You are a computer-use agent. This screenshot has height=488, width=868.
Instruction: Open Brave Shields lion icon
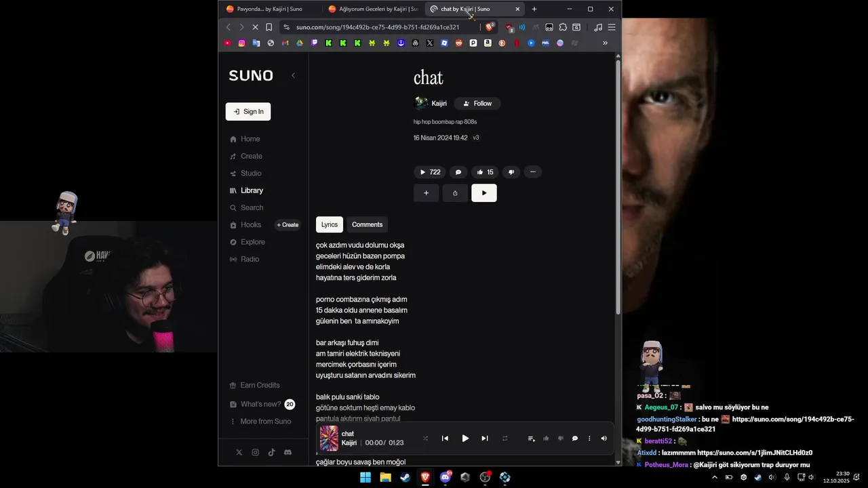coord(490,27)
